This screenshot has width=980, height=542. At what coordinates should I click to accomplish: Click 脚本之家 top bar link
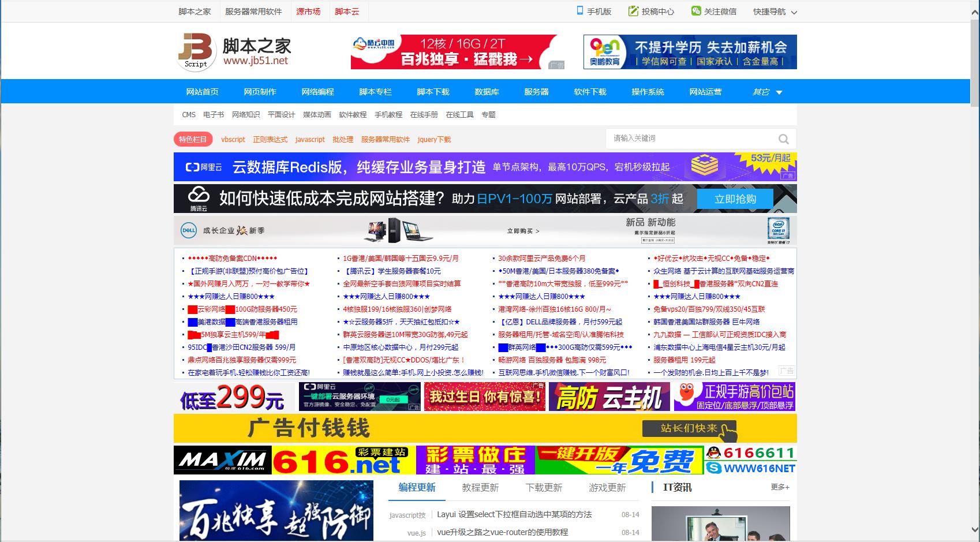click(x=194, y=12)
